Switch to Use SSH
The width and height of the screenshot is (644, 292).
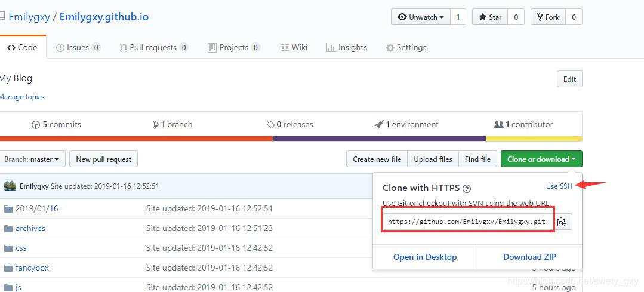click(559, 186)
